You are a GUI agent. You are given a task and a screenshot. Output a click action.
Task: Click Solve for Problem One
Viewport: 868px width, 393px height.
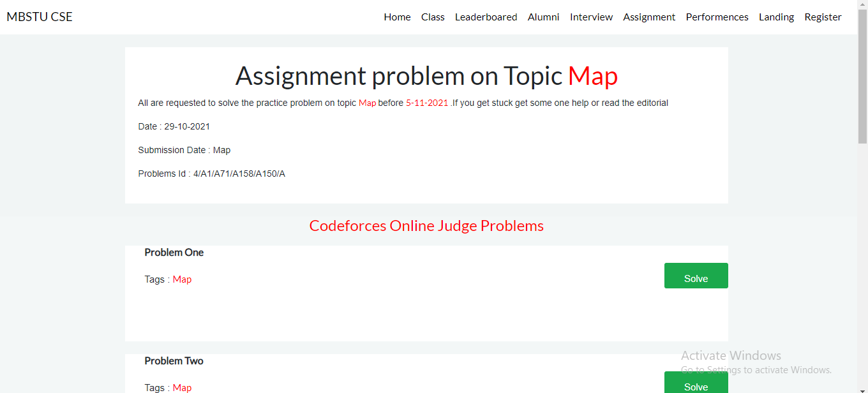[x=696, y=275]
